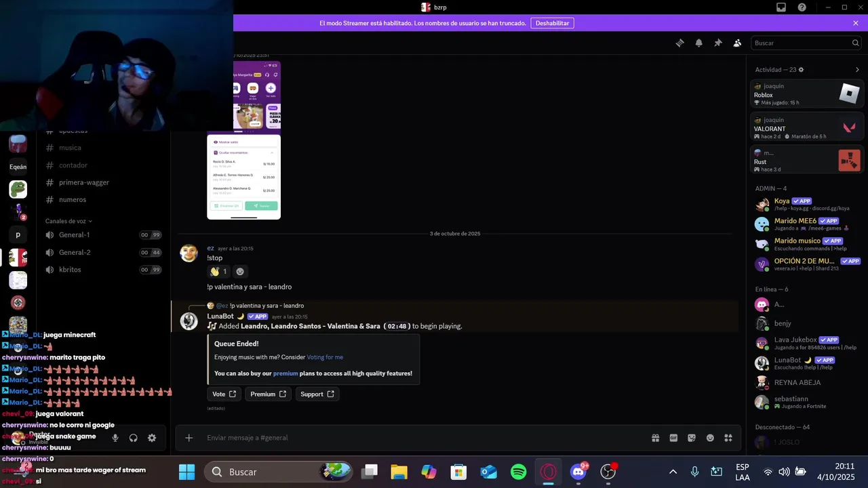
Task: Click the premium plans link
Action: [285, 373]
